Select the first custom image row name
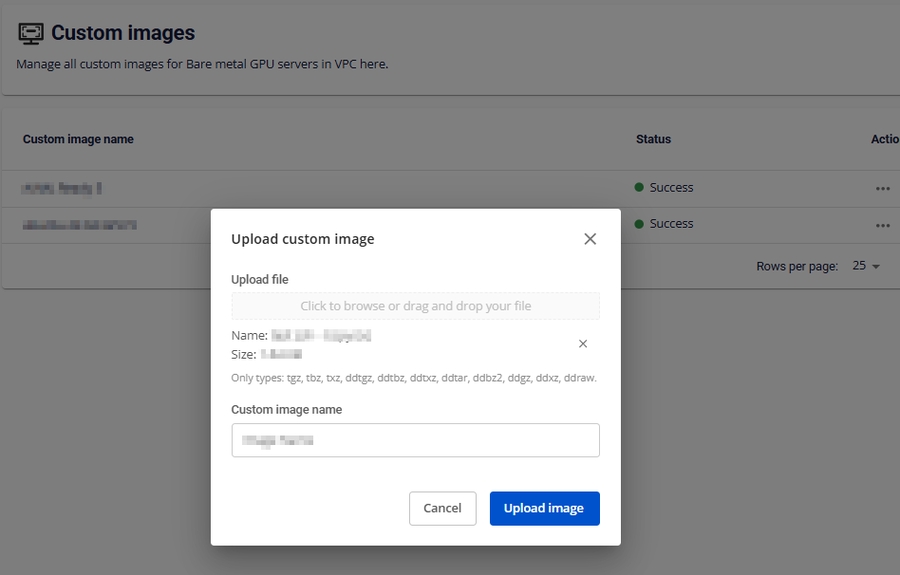The width and height of the screenshot is (900, 575). pos(62,188)
